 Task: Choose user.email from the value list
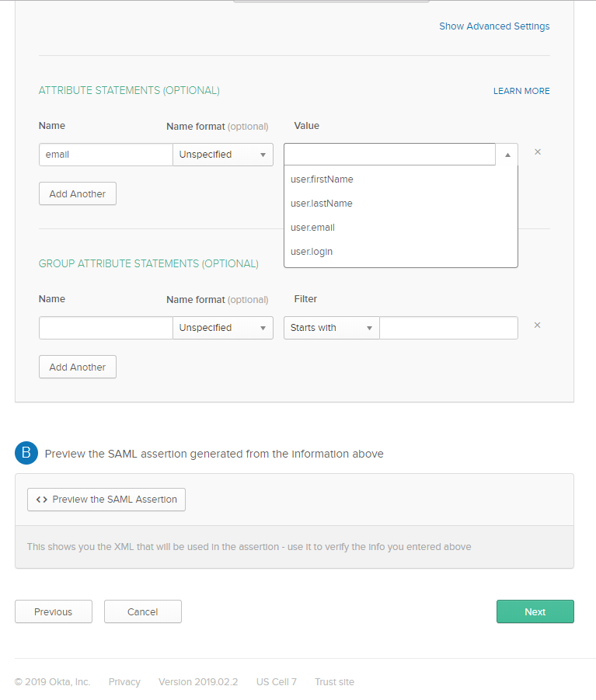click(x=312, y=228)
